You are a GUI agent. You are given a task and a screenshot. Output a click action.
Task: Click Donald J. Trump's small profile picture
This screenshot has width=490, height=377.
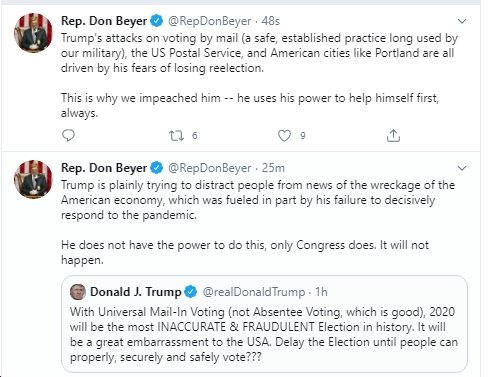[x=78, y=292]
